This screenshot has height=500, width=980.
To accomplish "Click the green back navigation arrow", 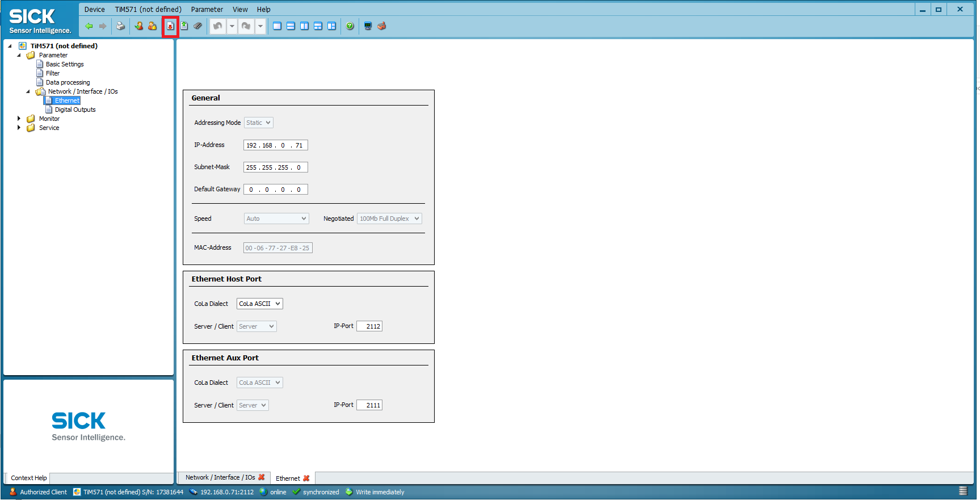I will (89, 26).
